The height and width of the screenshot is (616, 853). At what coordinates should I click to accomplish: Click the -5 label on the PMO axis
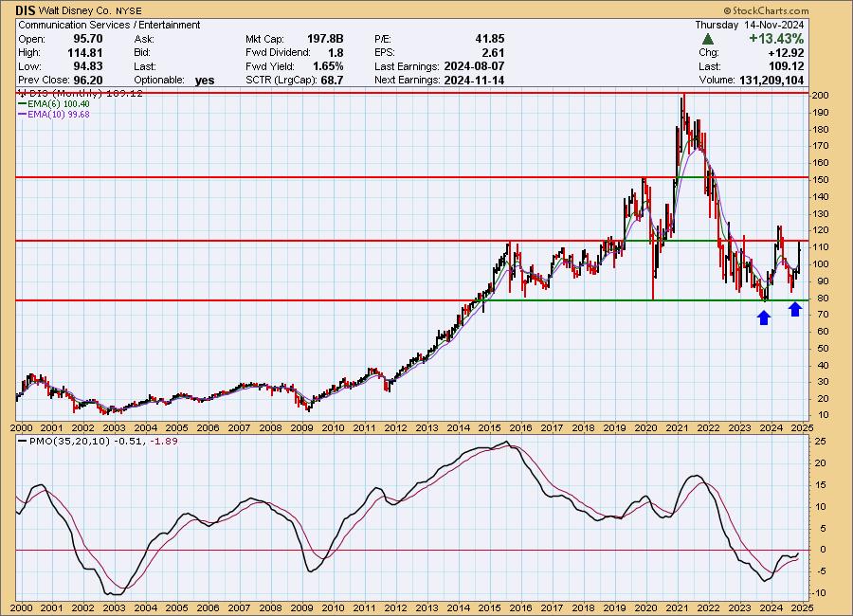(x=821, y=571)
